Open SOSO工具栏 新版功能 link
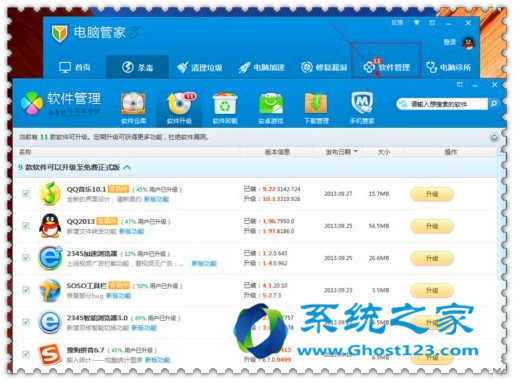Viewport: 514px width, 381px height. pyautogui.click(x=118, y=296)
